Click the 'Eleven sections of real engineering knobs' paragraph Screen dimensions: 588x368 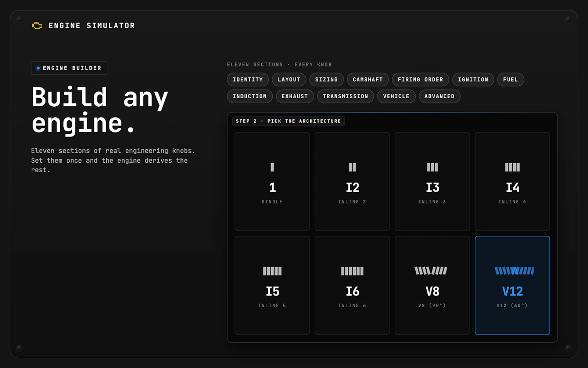[113, 160]
